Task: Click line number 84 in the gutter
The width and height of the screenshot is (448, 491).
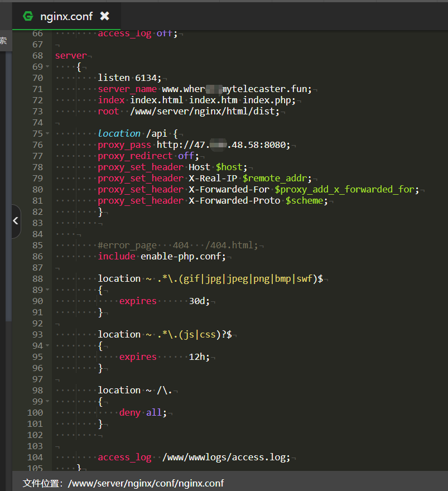Action: click(37, 234)
